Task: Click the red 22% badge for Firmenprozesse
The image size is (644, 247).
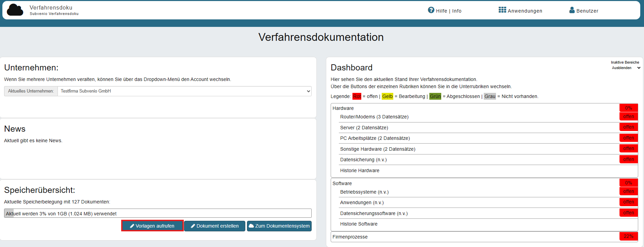Action: click(629, 236)
